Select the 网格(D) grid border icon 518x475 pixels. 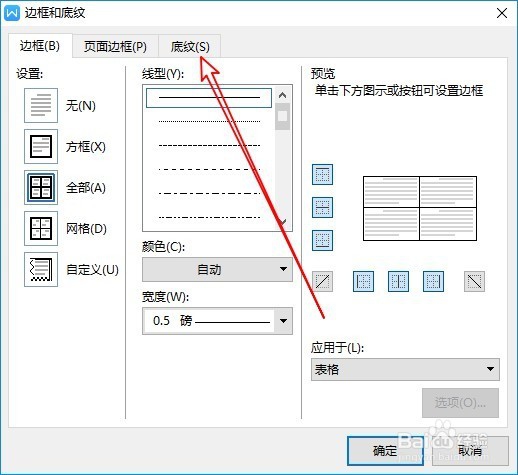(x=41, y=228)
